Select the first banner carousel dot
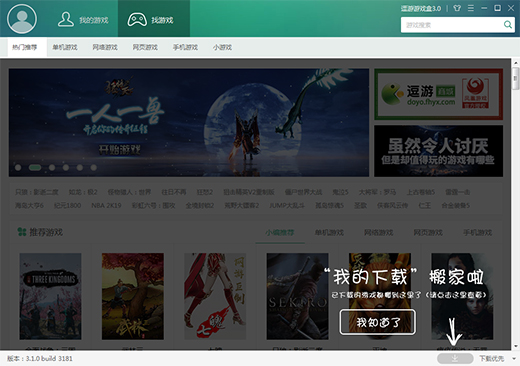The width and height of the screenshot is (520, 366). (x=18, y=167)
